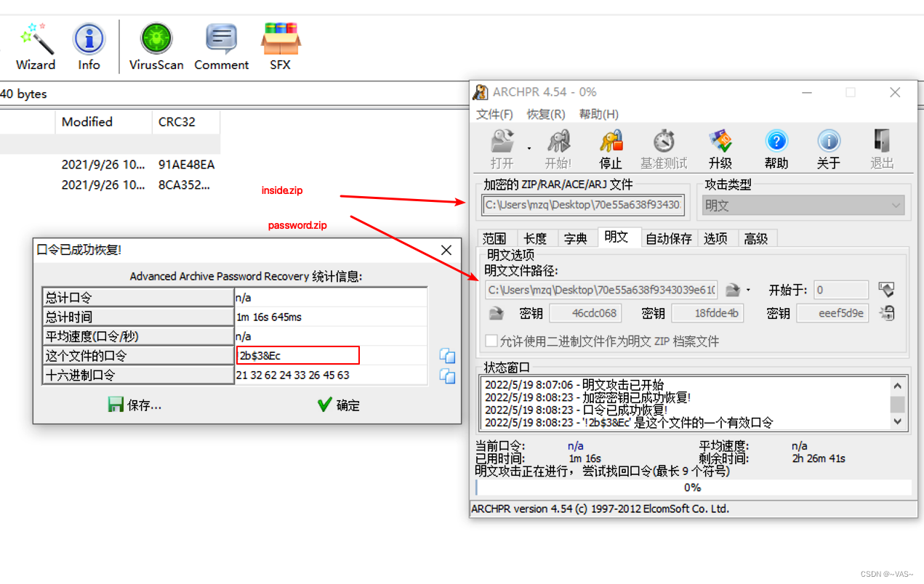
Task: Switch to the 范围 tab
Action: click(x=494, y=238)
